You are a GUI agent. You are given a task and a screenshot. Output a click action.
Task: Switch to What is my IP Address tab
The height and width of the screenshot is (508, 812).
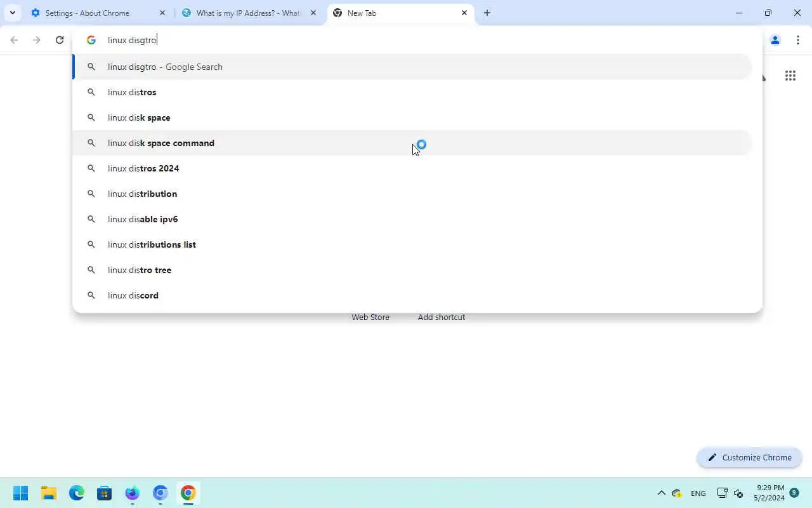click(x=249, y=13)
